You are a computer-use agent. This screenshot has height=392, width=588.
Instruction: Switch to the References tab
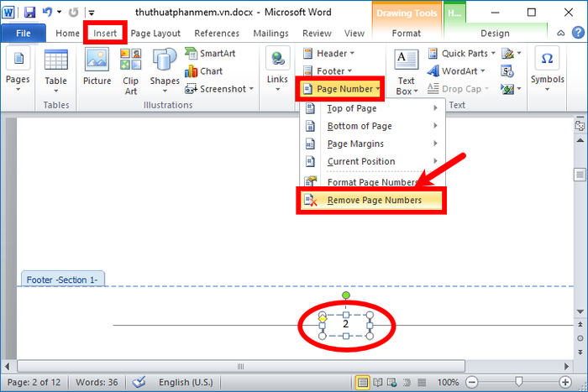[217, 34]
